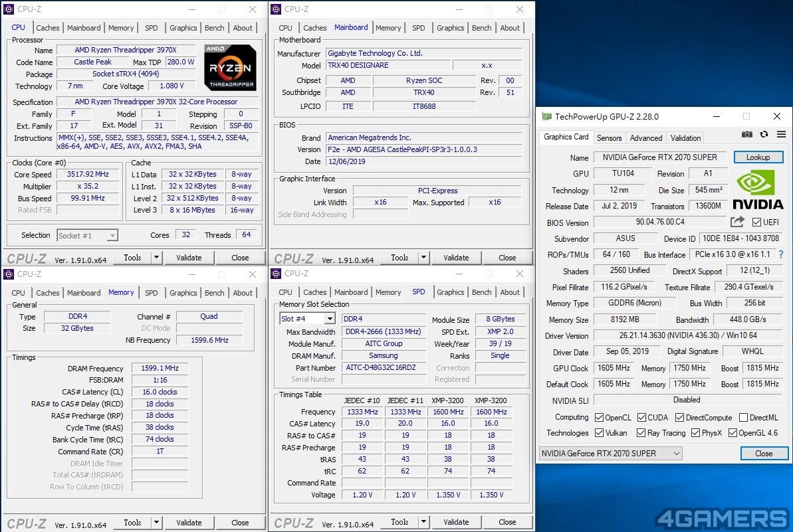
Task: Click the Close button in the CPU-Z window showing memory Timings
Action: pos(240,523)
